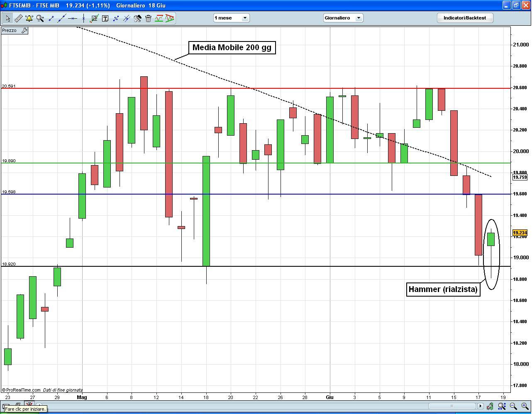This screenshot has width=532, height=414.
Task: Click the trash bin delete objects icon
Action: [148, 18]
